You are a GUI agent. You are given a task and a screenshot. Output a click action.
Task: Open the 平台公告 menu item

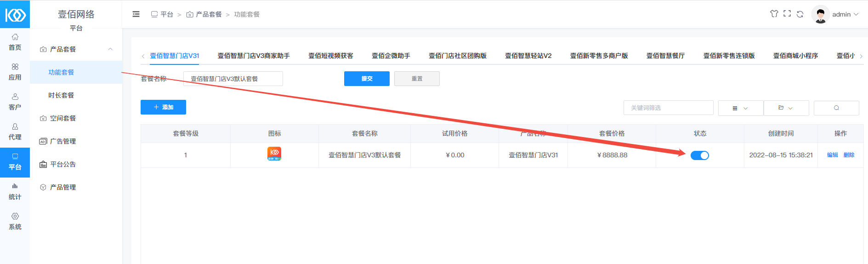point(76,164)
